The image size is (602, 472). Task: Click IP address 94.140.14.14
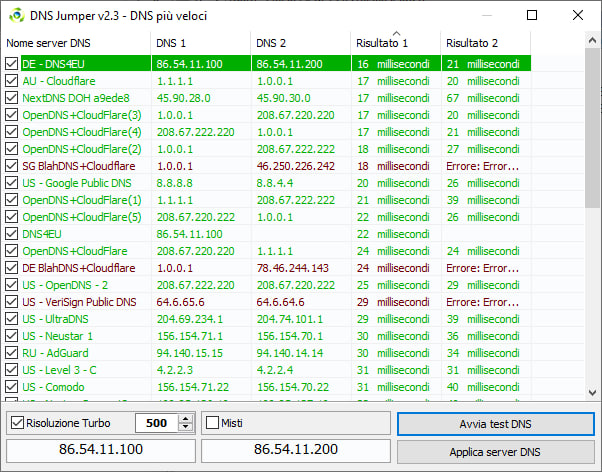coord(290,353)
